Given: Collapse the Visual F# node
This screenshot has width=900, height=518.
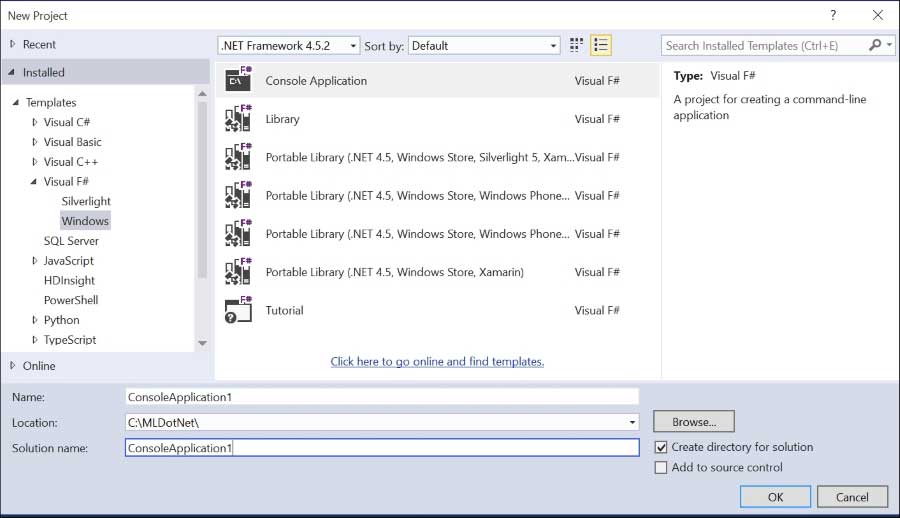Looking at the screenshot, I should [34, 181].
